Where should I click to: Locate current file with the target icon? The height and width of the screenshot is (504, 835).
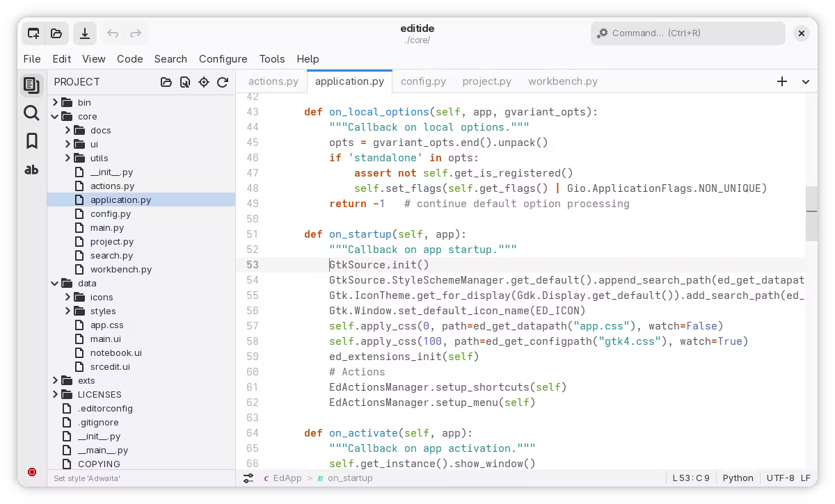tap(204, 82)
